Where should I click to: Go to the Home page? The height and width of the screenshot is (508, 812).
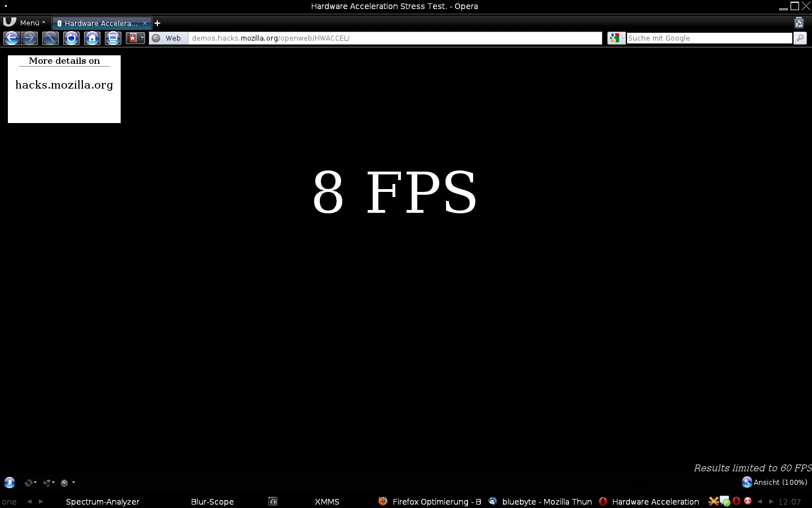click(92, 38)
